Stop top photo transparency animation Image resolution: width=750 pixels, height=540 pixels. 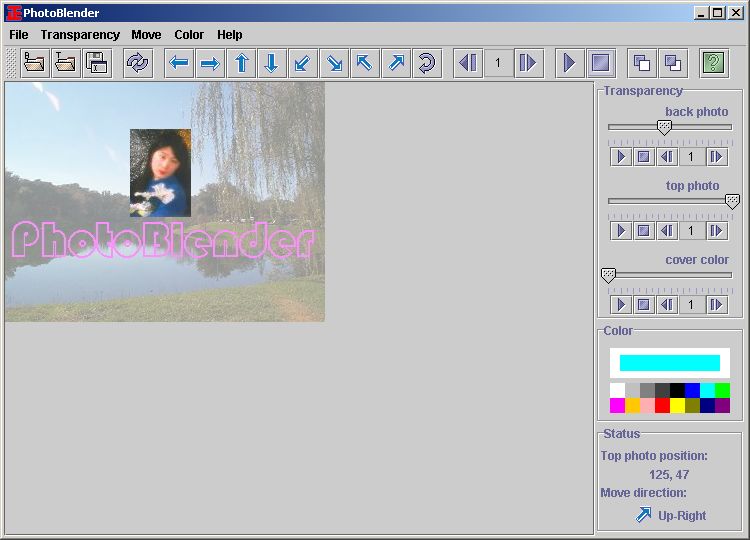coord(644,231)
